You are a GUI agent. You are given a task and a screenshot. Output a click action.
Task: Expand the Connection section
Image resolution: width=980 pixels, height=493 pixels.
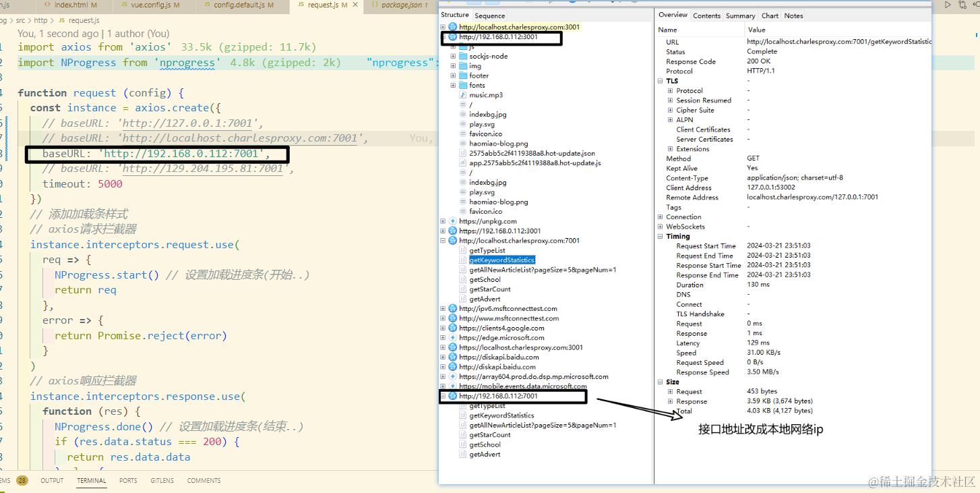(x=661, y=217)
